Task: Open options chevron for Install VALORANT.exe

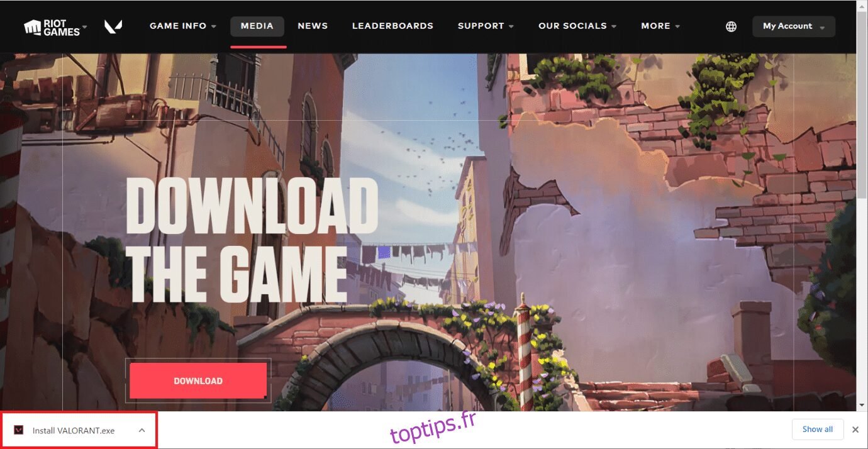Action: (142, 430)
